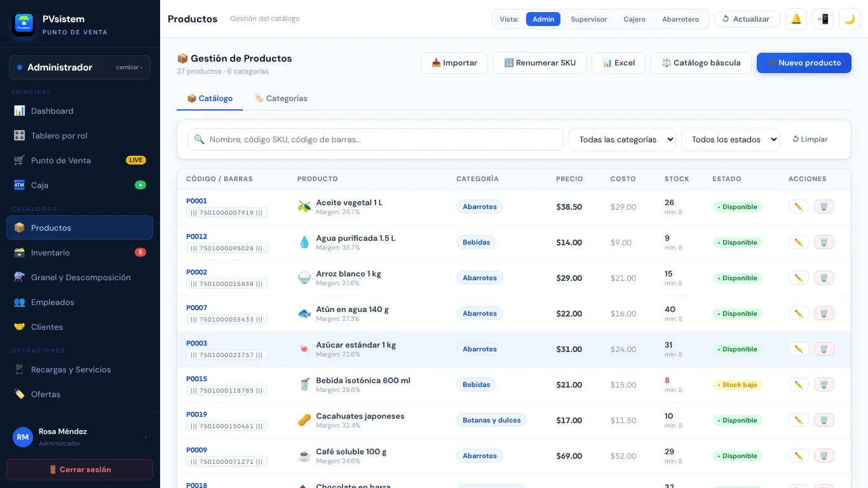The height and width of the screenshot is (488, 868).
Task: Open Todas las categorías dropdown
Action: point(622,140)
